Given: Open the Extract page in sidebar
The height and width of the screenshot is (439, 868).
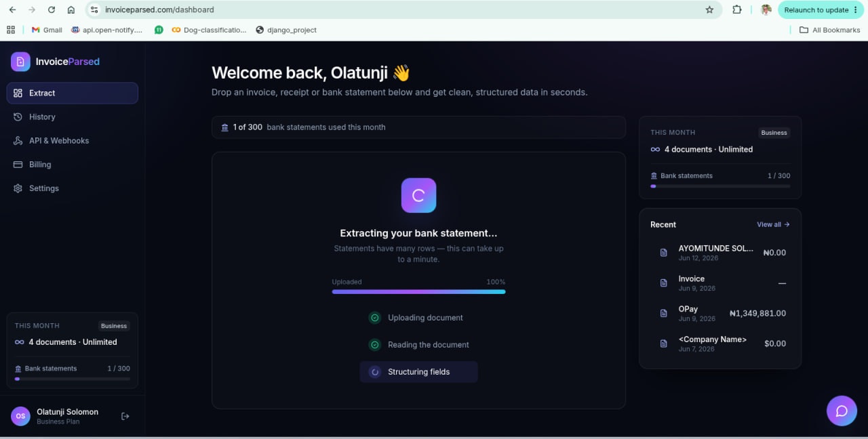Looking at the screenshot, I should point(73,93).
